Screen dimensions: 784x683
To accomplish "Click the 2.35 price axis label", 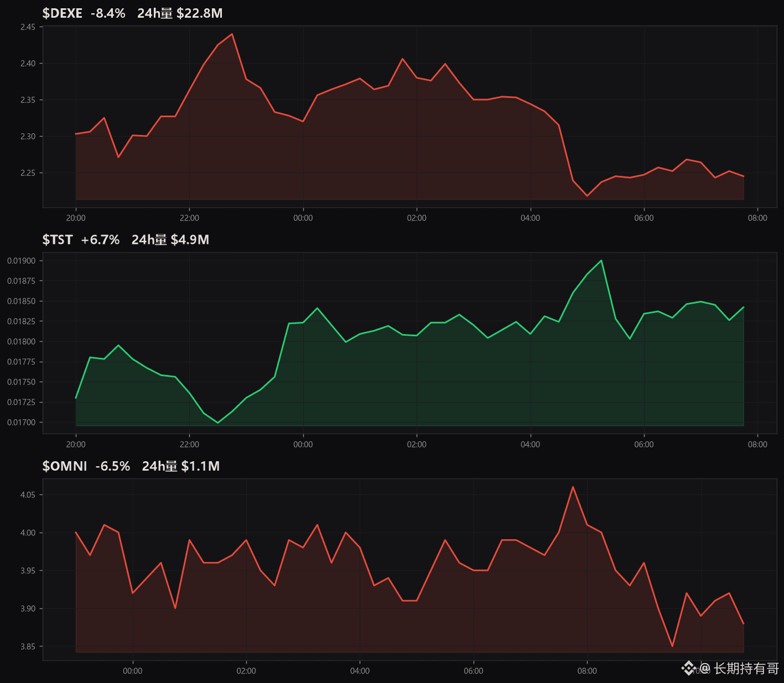I will tap(28, 100).
